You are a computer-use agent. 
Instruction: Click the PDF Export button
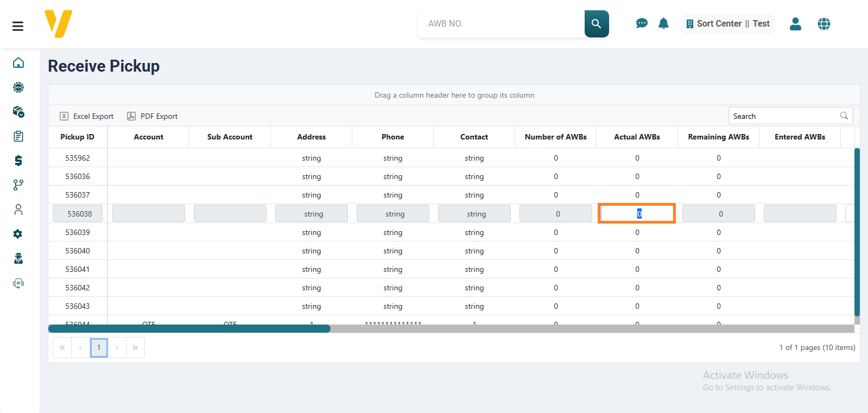[153, 116]
